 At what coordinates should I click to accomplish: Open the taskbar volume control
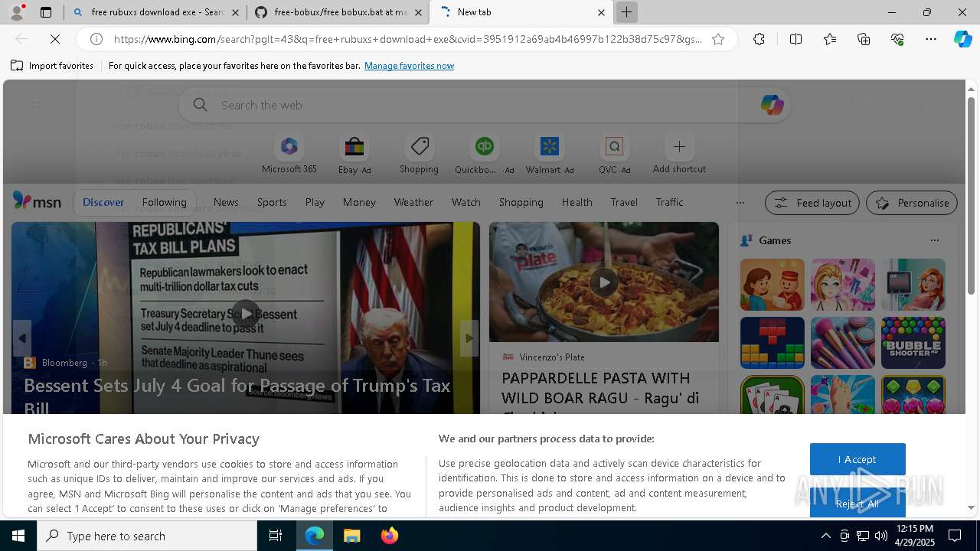(x=880, y=536)
